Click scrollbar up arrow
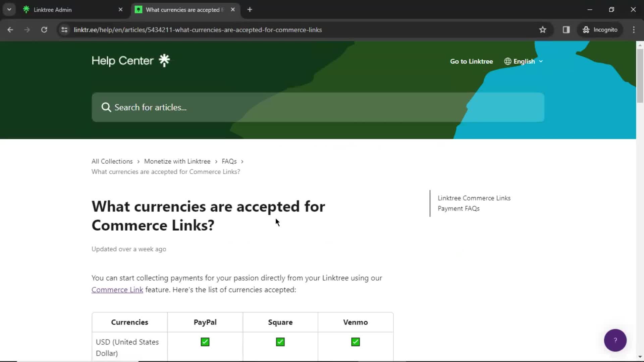The width and height of the screenshot is (644, 362). (x=640, y=45)
